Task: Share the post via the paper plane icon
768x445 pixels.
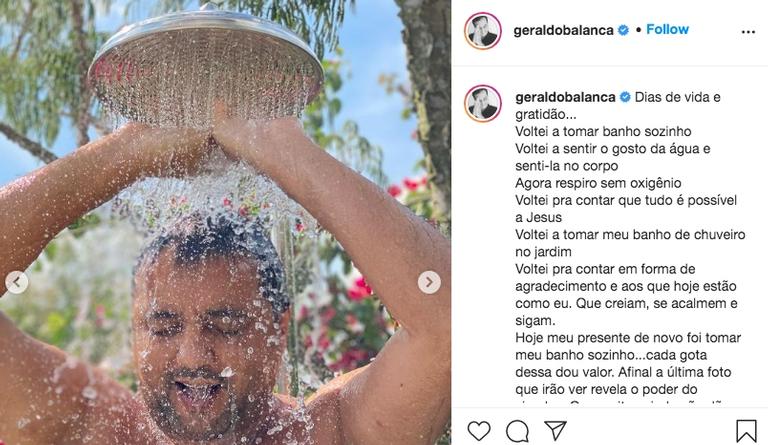Action: (555, 430)
